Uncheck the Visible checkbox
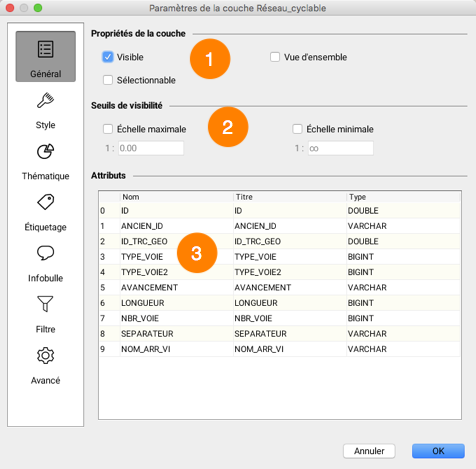Screen dimensions: 476x469 pyautogui.click(x=108, y=57)
